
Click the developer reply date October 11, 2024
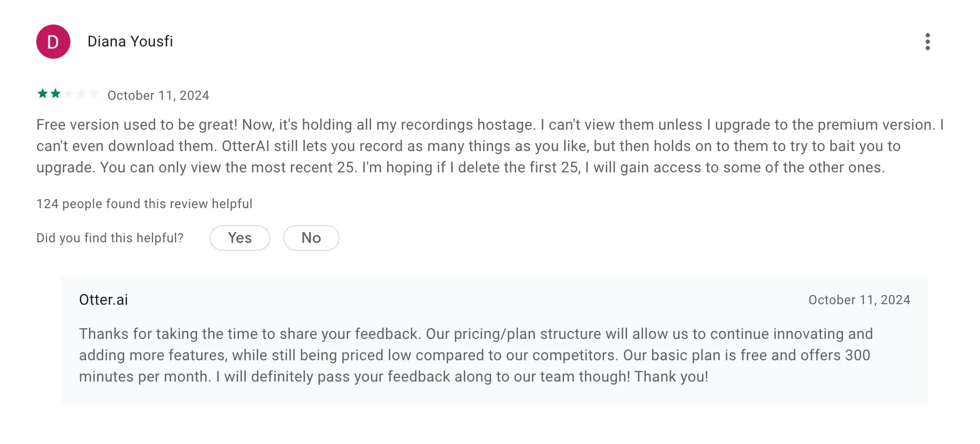(x=859, y=300)
